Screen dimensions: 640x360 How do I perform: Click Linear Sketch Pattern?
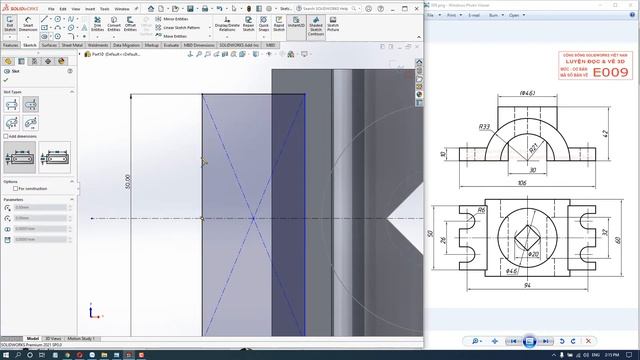tap(178, 28)
